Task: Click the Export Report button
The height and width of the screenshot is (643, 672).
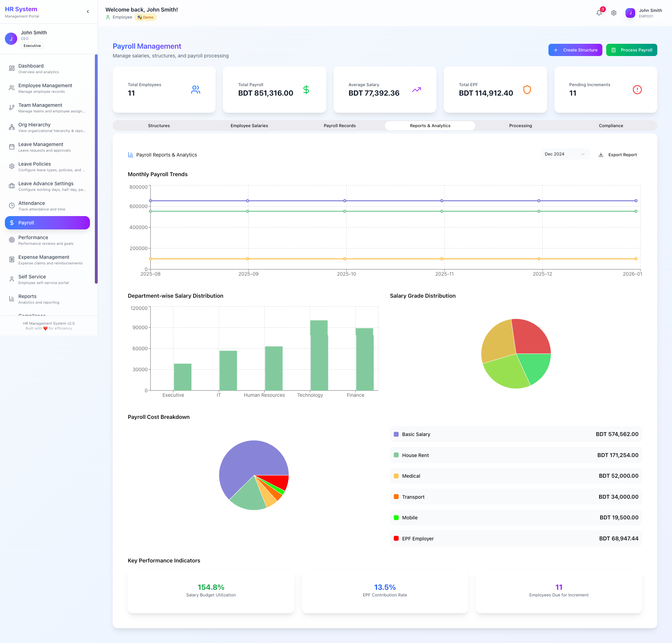Action: pos(618,155)
